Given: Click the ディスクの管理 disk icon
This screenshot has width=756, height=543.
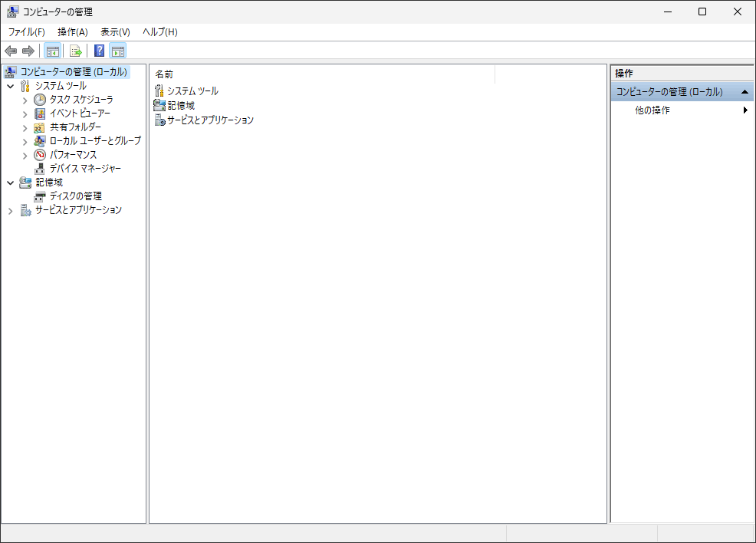Looking at the screenshot, I should click(40, 196).
